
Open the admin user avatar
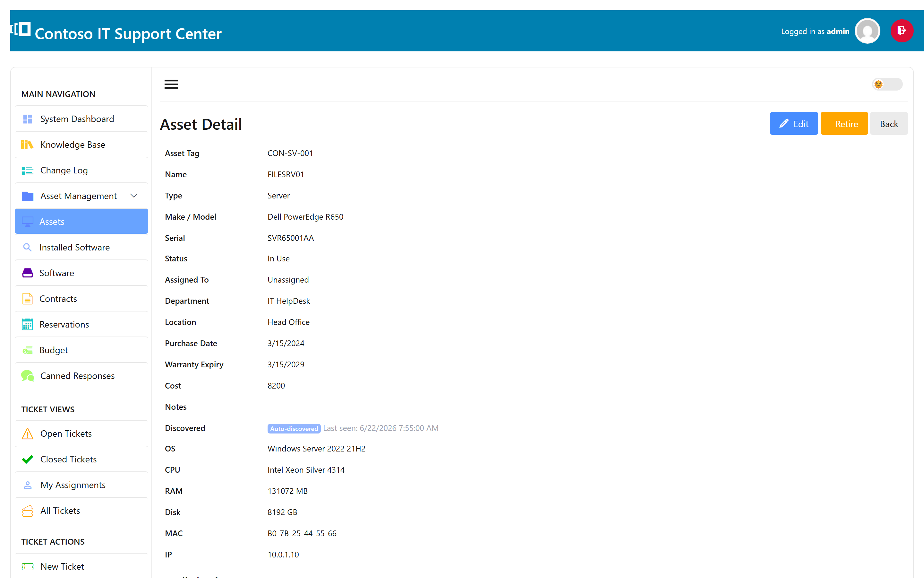point(867,31)
